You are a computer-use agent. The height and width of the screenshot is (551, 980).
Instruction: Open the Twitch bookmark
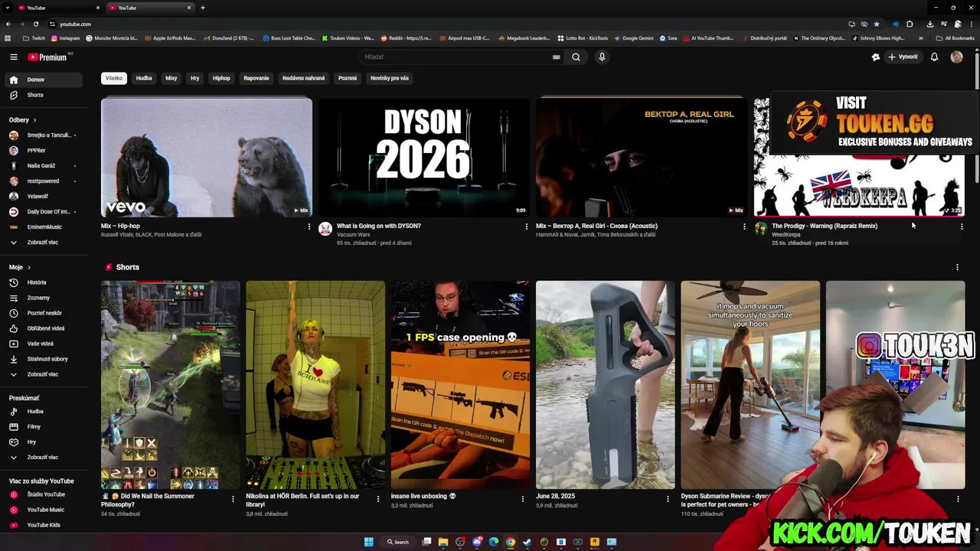34,38
